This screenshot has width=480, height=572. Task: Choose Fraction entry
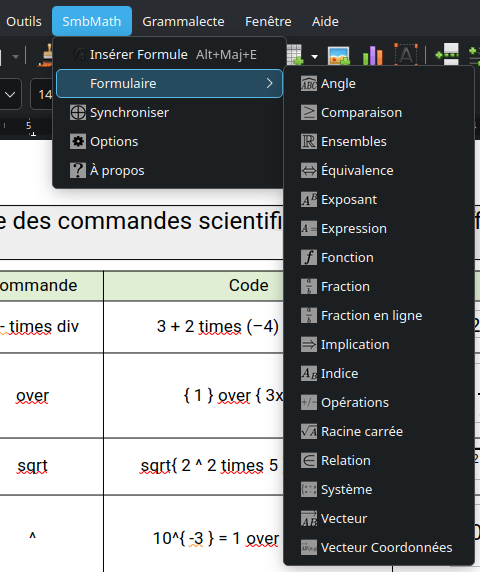pos(379,286)
